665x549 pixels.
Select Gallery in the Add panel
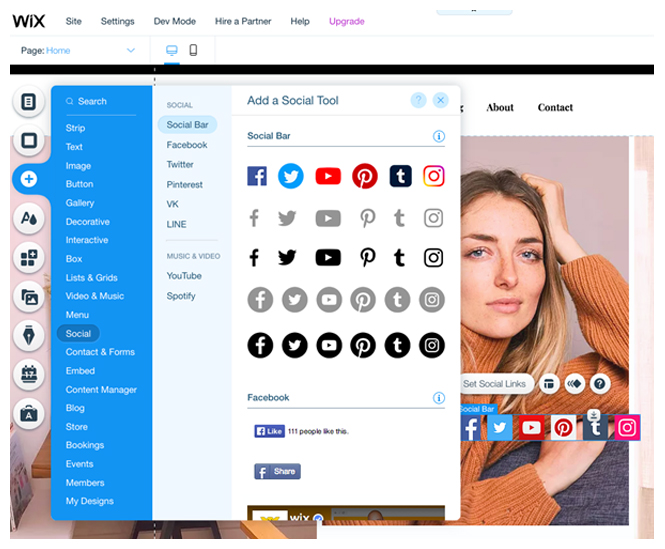click(80, 203)
